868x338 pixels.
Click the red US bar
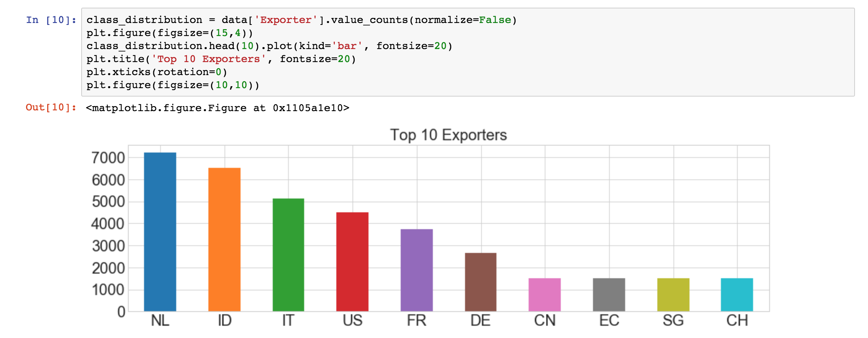point(352,262)
